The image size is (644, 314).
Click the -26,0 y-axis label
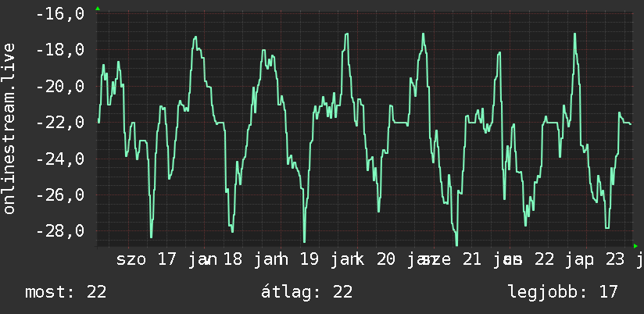60,195
